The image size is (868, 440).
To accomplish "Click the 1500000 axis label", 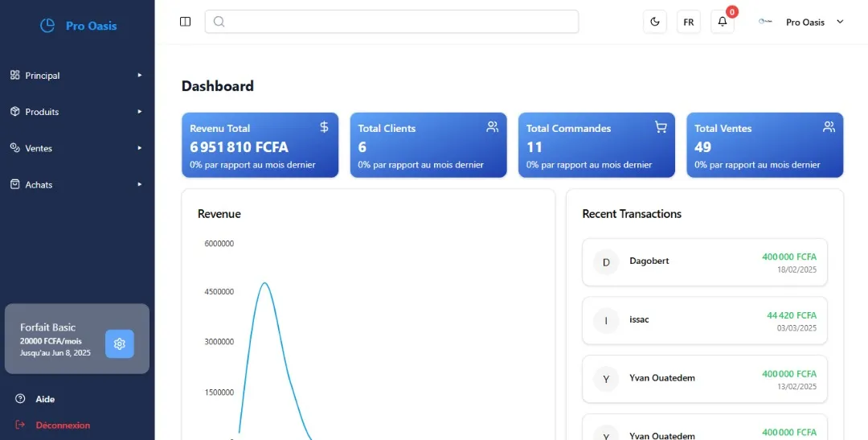I will click(x=219, y=393).
